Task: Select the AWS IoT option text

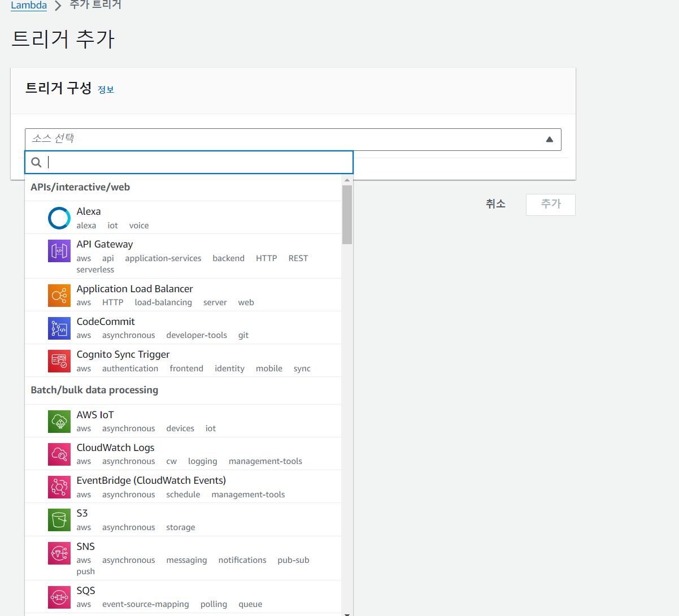Action: [x=95, y=415]
